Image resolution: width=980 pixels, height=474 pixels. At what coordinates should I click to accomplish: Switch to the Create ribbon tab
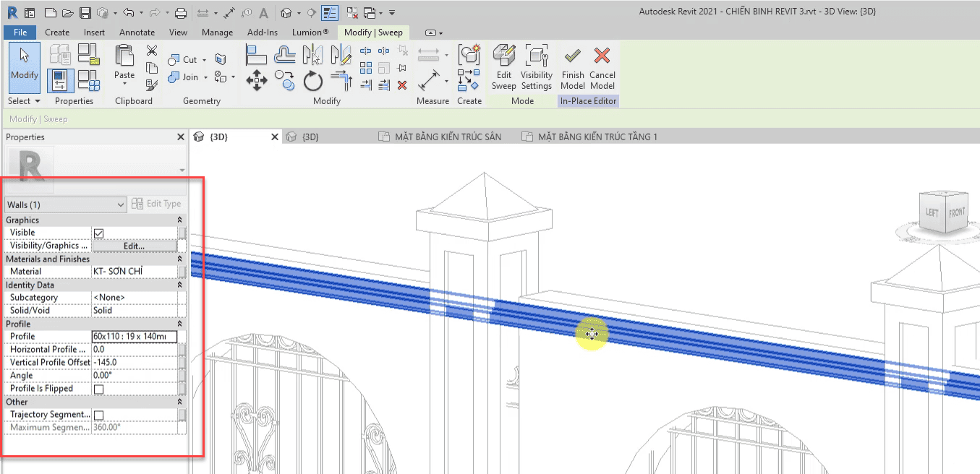coord(57,33)
